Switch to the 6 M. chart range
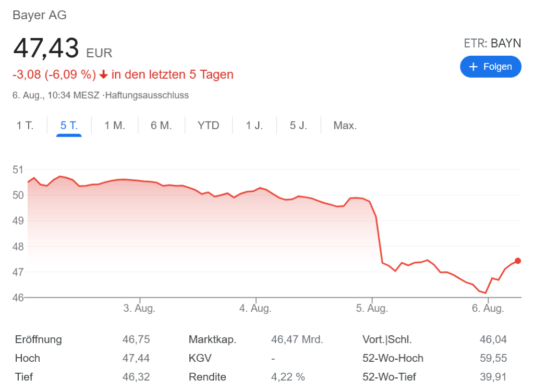The width and height of the screenshot is (534, 392). tap(161, 126)
